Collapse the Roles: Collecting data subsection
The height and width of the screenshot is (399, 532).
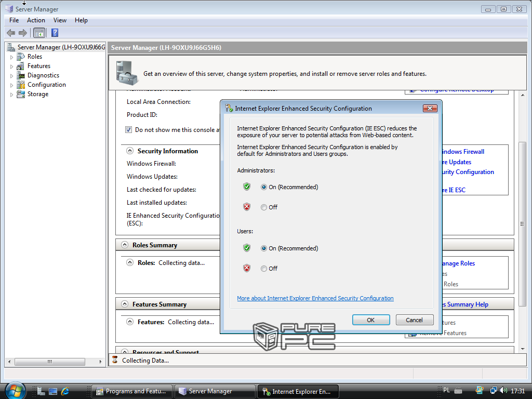(130, 262)
